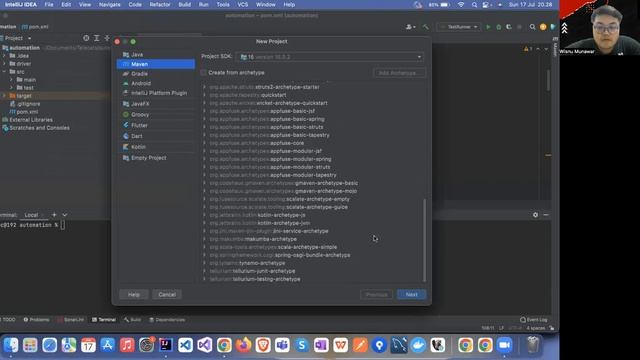Click terminal command prompt input

point(63,225)
